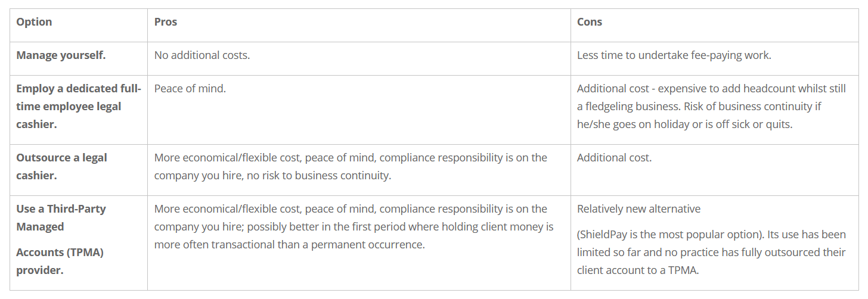Click the "Relatively new alternative" text

(638, 209)
